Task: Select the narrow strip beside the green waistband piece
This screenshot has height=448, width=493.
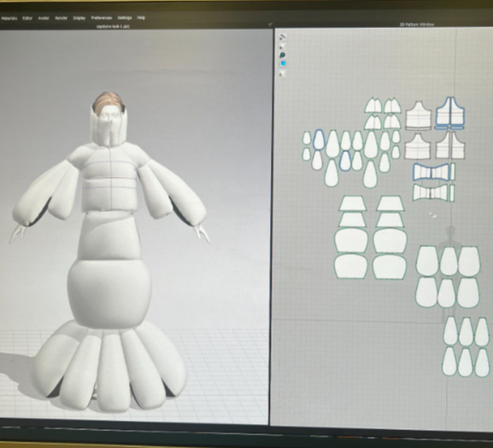Action: [x=452, y=193]
